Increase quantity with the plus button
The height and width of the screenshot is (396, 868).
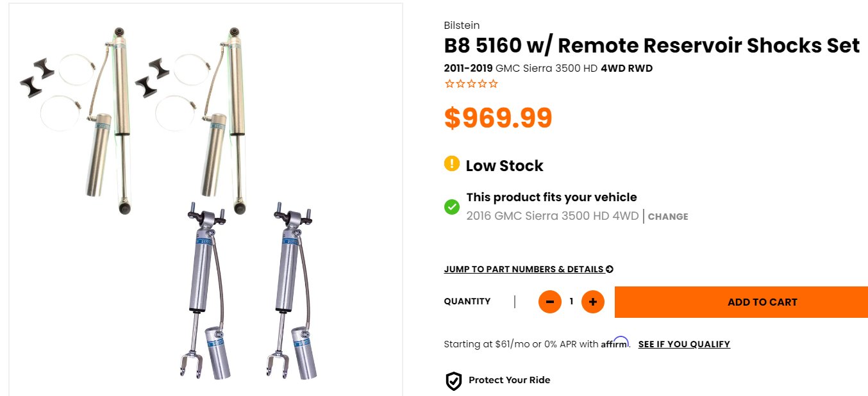[593, 302]
